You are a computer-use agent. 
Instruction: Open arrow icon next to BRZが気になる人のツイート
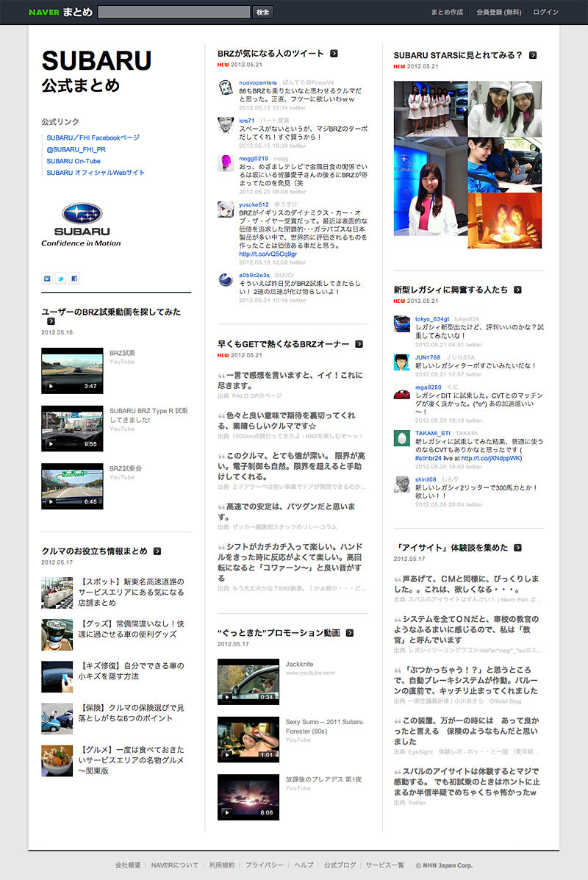(x=334, y=54)
